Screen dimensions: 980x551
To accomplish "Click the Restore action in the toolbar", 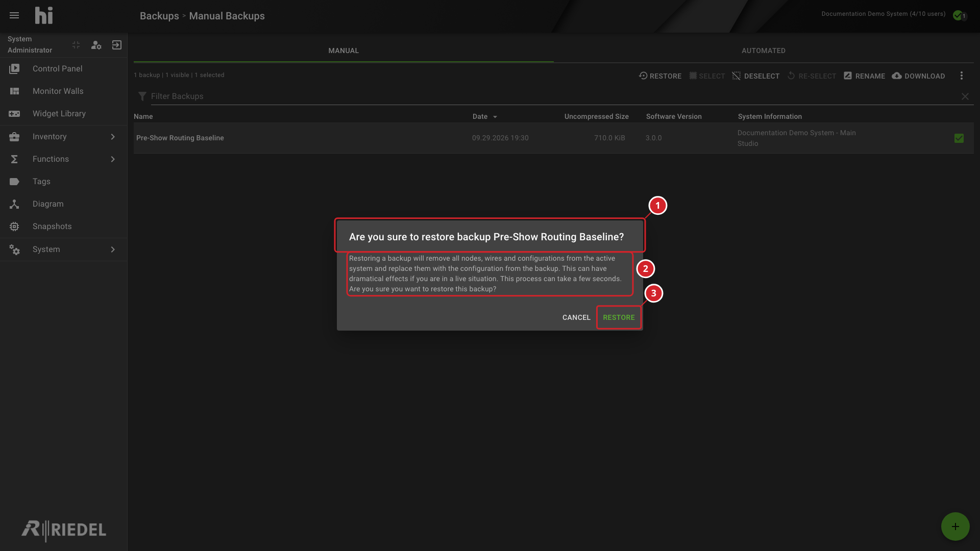I will pos(660,76).
